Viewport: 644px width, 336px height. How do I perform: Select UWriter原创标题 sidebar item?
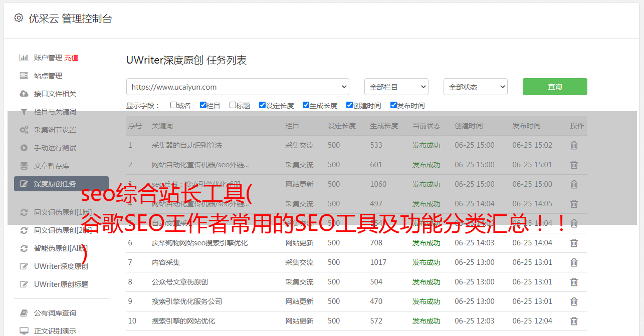(x=61, y=284)
